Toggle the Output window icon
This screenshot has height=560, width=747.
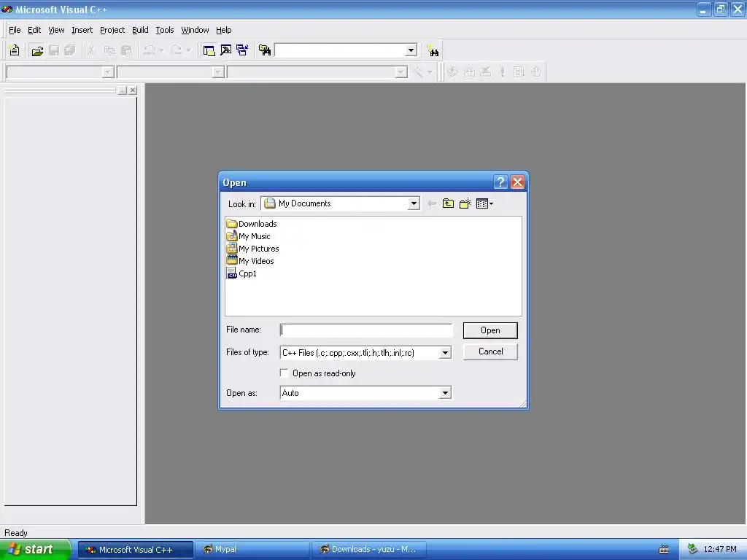click(226, 50)
